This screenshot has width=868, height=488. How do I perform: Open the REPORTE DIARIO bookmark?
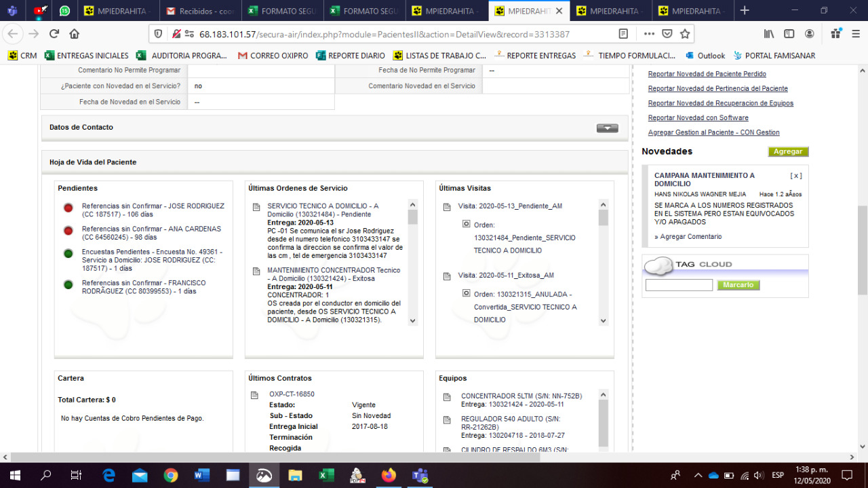point(350,56)
